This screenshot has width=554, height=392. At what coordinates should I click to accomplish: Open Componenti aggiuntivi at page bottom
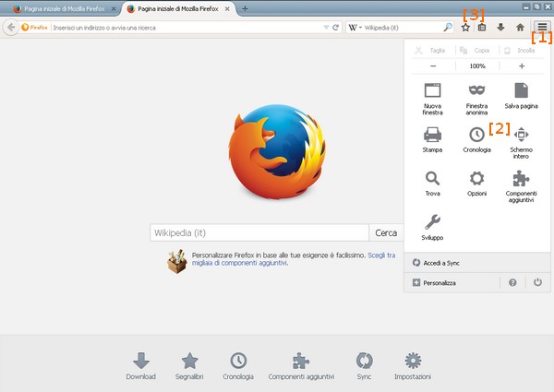[x=301, y=366]
